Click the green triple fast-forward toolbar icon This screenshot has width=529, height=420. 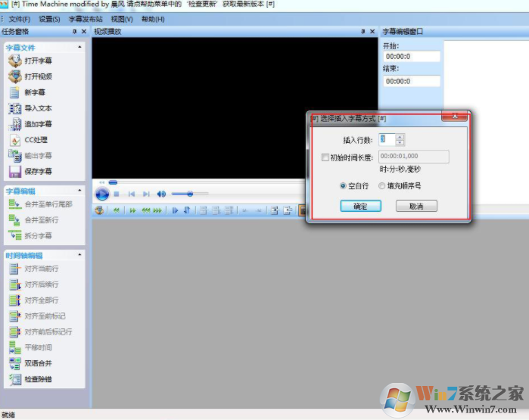point(157,210)
